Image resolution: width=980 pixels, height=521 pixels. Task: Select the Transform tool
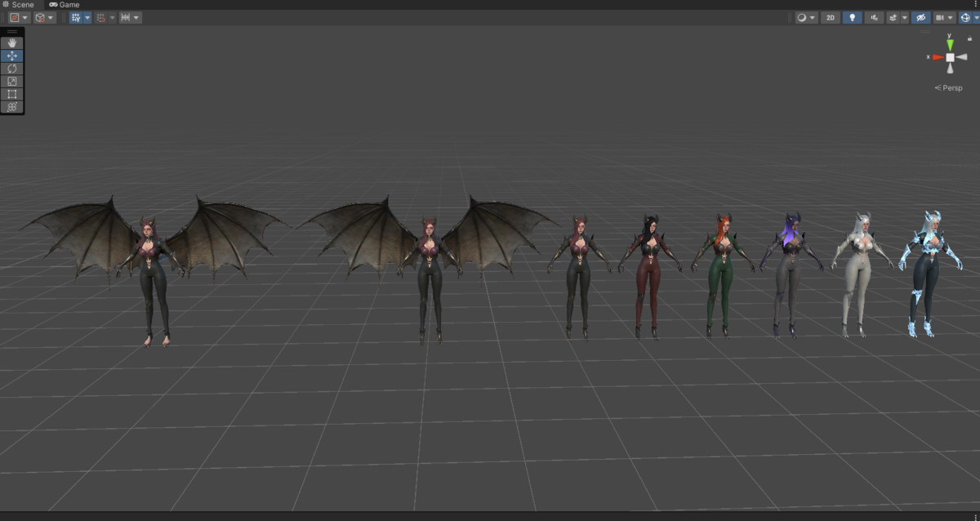point(12,107)
